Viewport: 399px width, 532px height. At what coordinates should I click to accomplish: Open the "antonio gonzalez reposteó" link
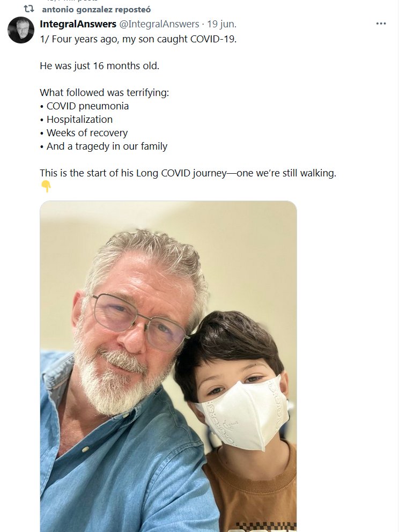tap(96, 10)
